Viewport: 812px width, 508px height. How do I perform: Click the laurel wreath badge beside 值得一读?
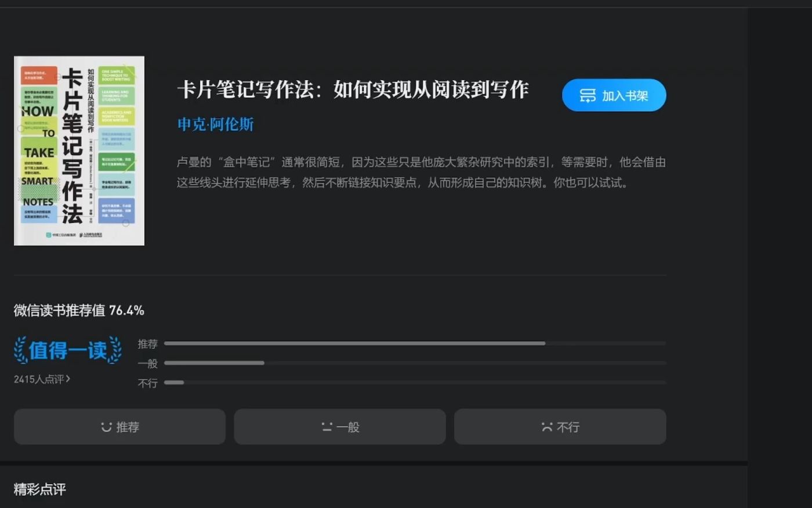[19, 350]
